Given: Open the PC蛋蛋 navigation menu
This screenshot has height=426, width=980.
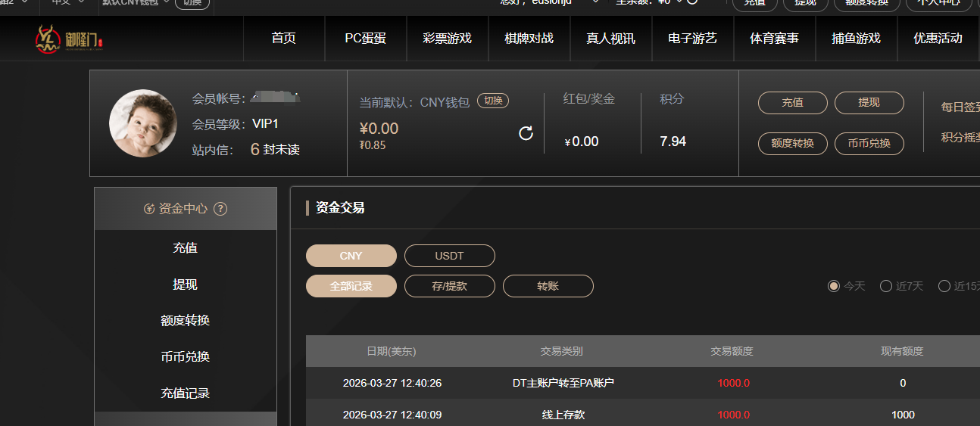Looking at the screenshot, I should (x=365, y=39).
